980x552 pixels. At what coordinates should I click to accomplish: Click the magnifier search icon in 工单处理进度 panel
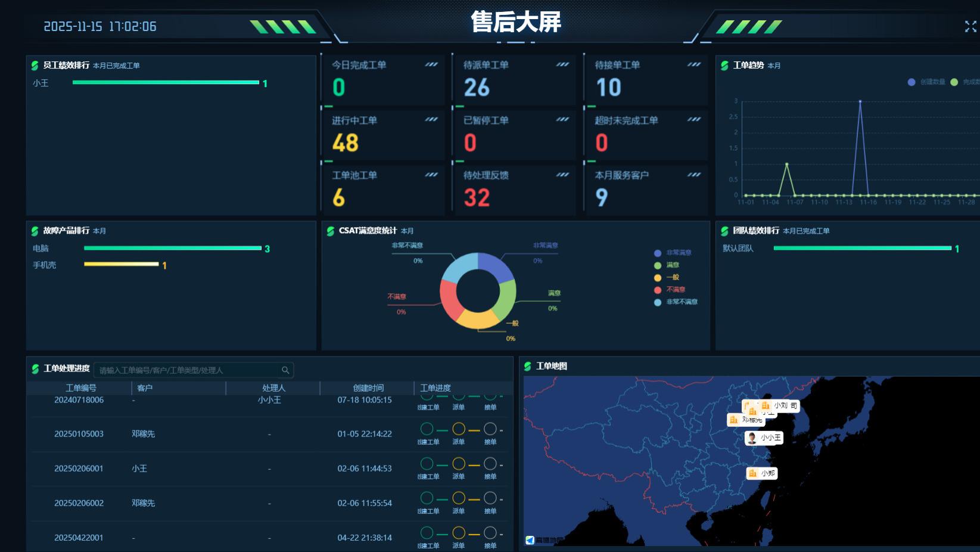[286, 370]
